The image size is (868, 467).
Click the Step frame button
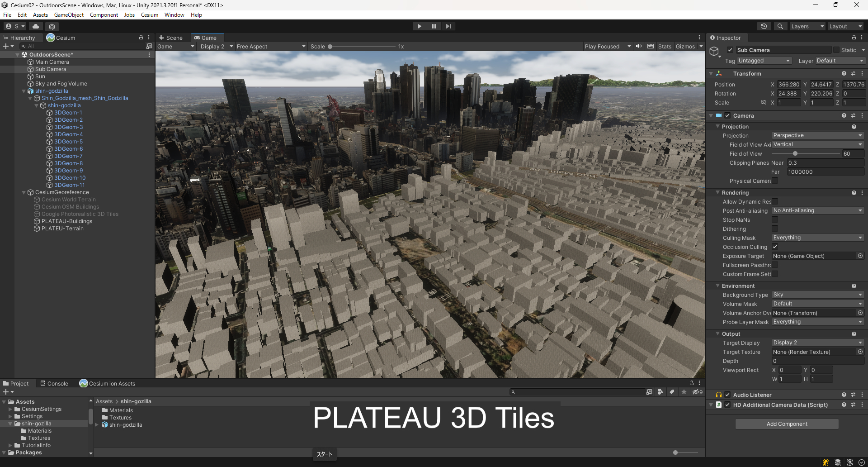point(448,26)
